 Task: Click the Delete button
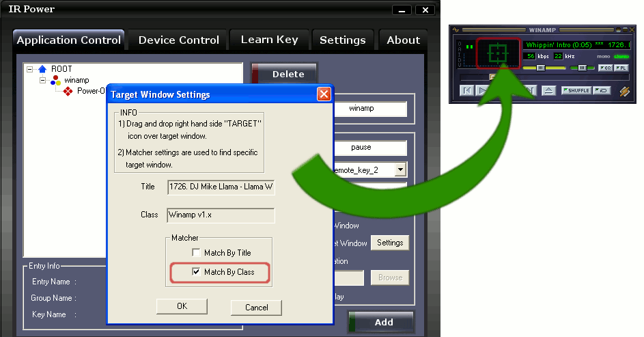click(x=284, y=74)
